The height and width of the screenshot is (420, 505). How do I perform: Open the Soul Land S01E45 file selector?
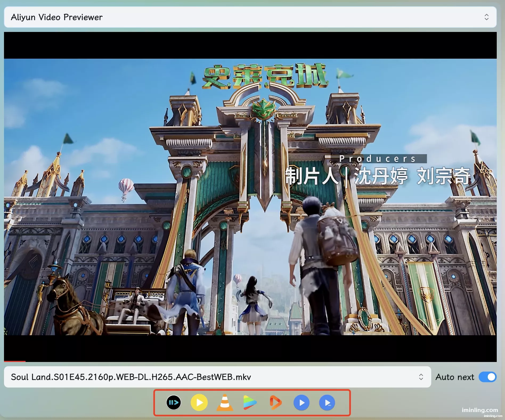[x=217, y=377]
